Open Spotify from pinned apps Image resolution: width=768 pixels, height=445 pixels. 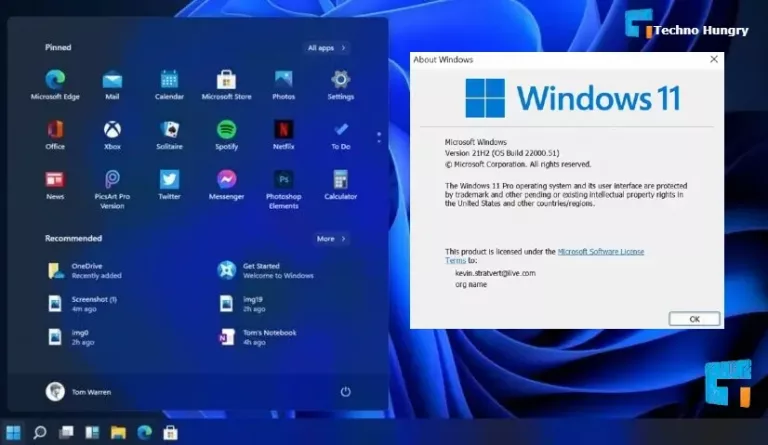click(x=226, y=135)
